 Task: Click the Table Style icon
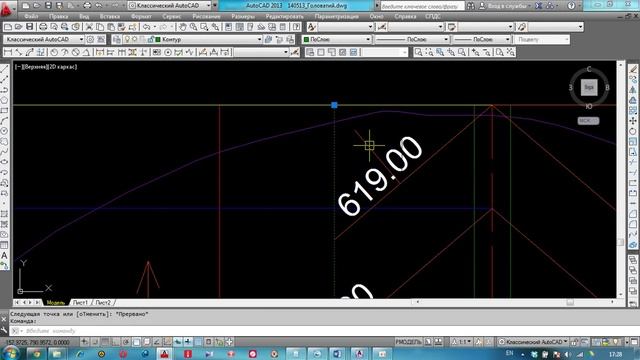451,27
